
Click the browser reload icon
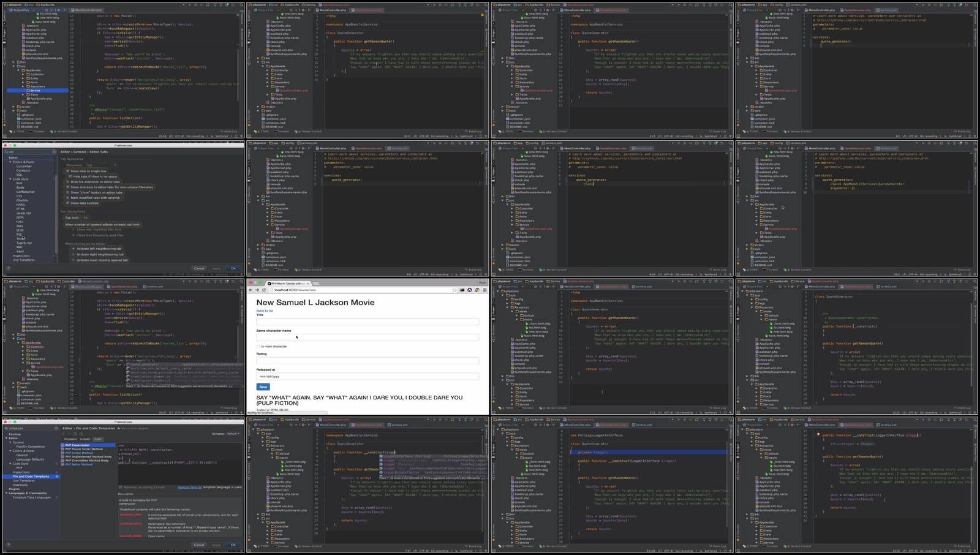click(264, 290)
